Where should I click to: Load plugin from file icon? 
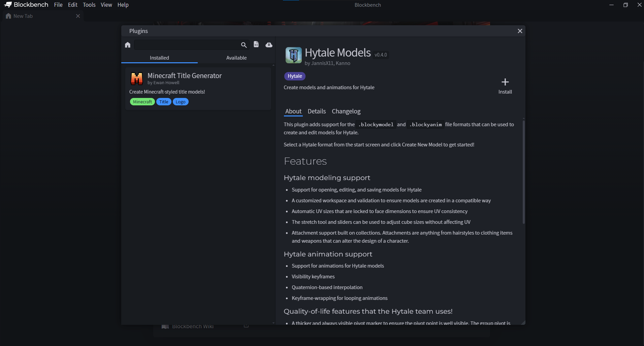(256, 44)
